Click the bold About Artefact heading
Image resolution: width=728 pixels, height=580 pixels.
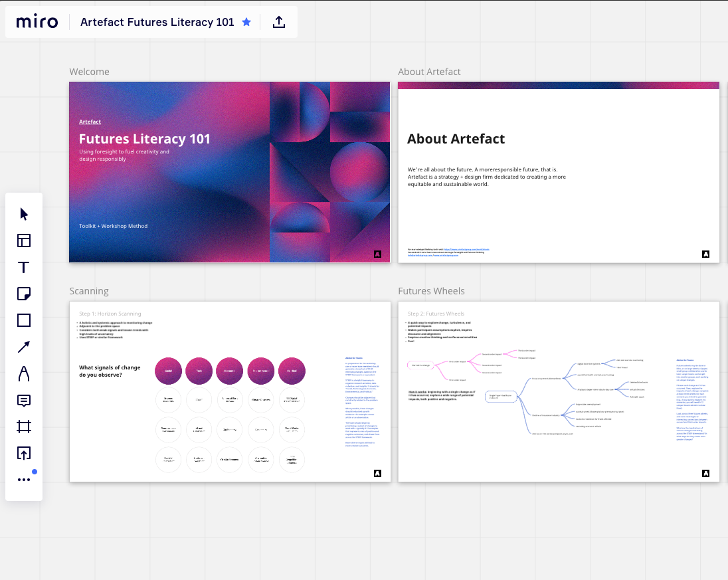point(456,139)
